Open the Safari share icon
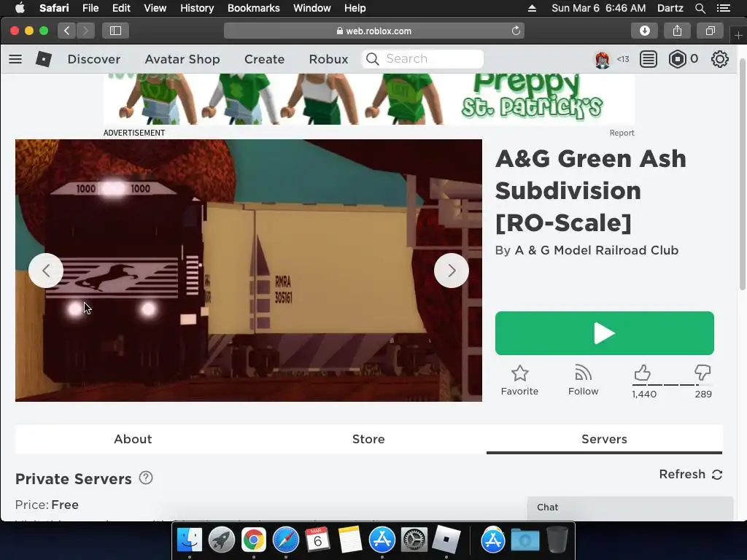Image resolution: width=747 pixels, height=560 pixels. (677, 31)
